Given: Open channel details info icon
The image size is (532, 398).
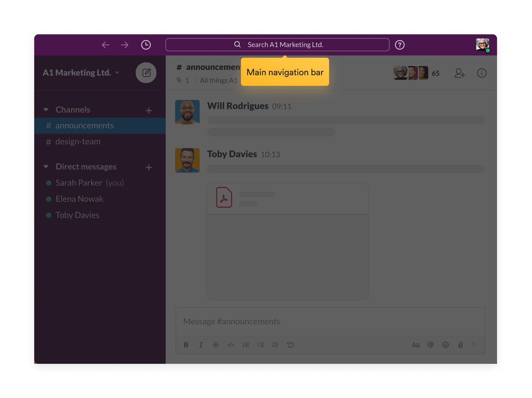Looking at the screenshot, I should (482, 73).
